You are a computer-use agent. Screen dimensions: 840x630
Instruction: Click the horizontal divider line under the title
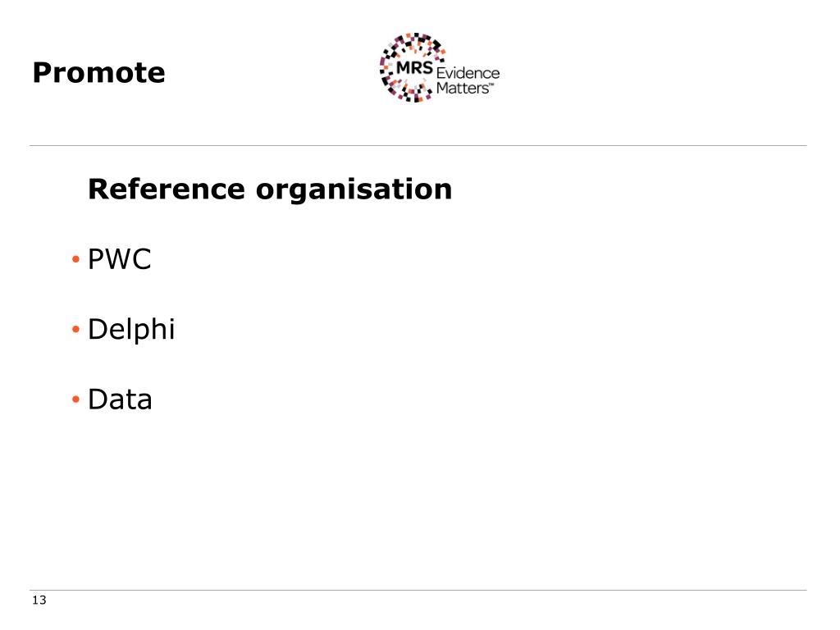tap(418, 146)
